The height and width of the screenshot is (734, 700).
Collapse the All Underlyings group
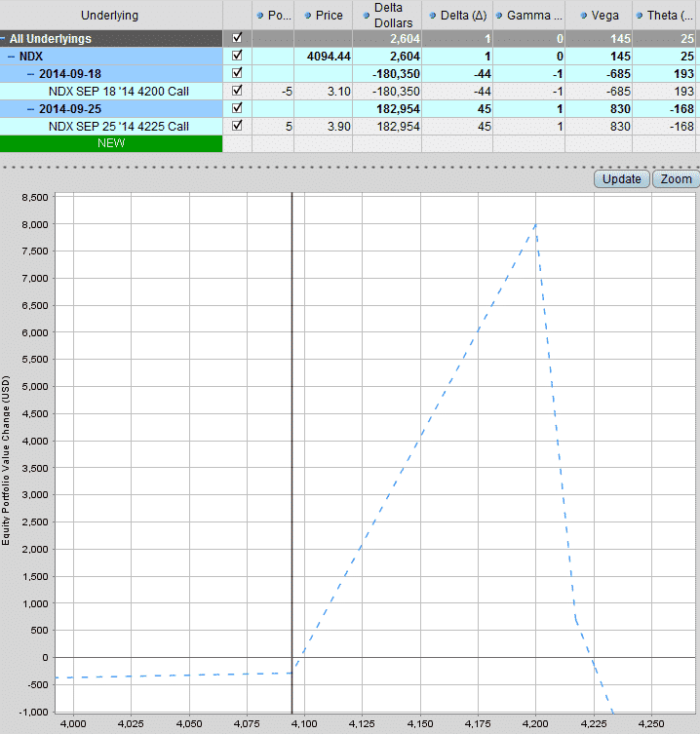point(3,39)
